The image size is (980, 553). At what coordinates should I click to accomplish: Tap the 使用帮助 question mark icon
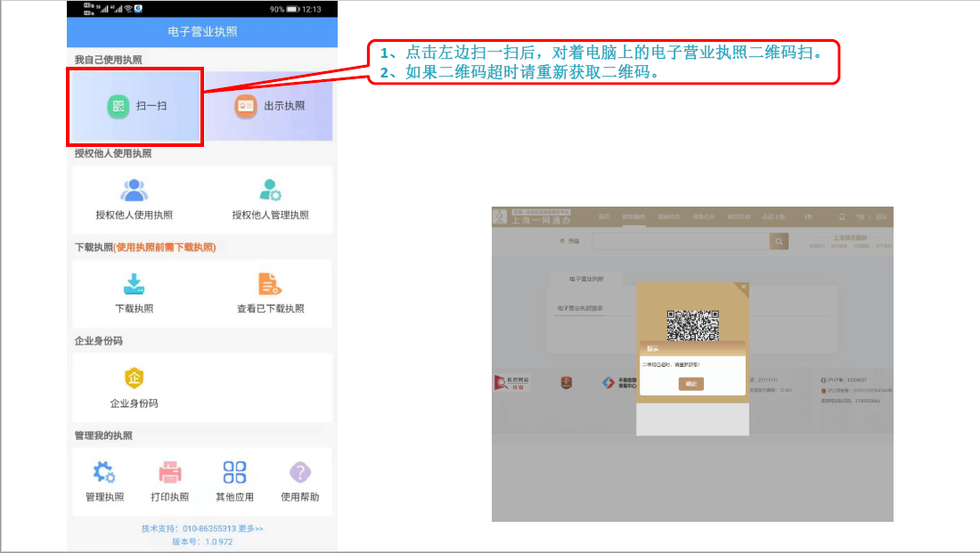[x=300, y=472]
